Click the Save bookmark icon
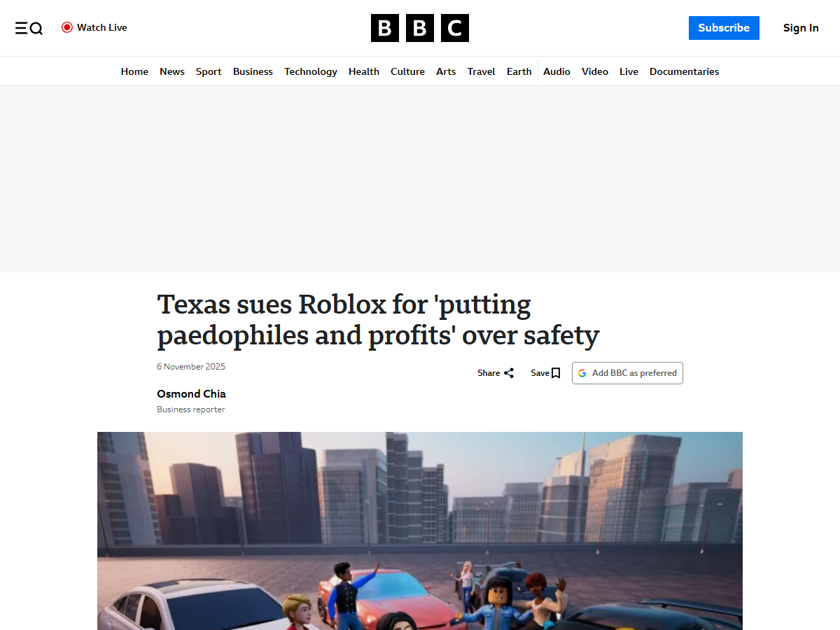Viewport: 840px width, 630px height. click(x=556, y=373)
